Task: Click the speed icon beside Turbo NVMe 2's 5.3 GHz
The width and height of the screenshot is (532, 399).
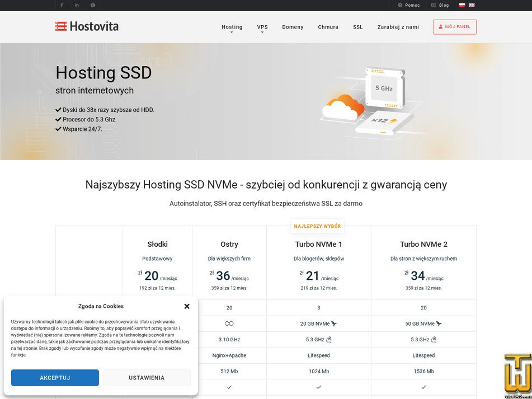Action: 434,339
